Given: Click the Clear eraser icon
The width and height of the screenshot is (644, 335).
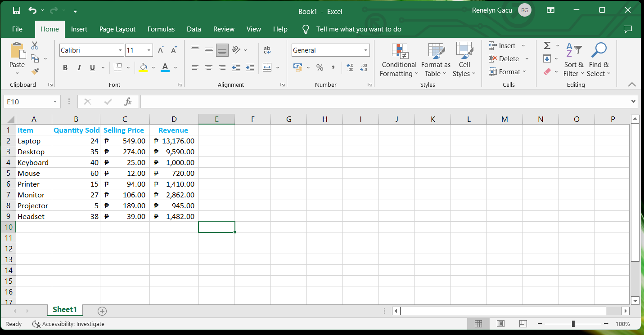Looking at the screenshot, I should point(547,71).
